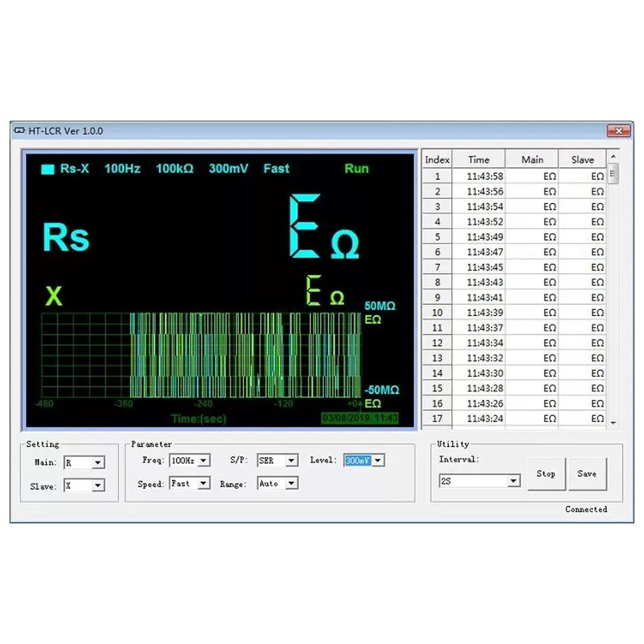
Task: Expand the Level dropdown showing 300mV
Action: tap(378, 460)
